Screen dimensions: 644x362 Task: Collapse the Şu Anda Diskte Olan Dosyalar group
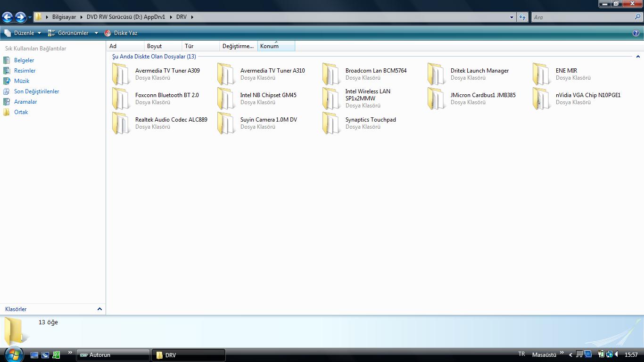(638, 57)
